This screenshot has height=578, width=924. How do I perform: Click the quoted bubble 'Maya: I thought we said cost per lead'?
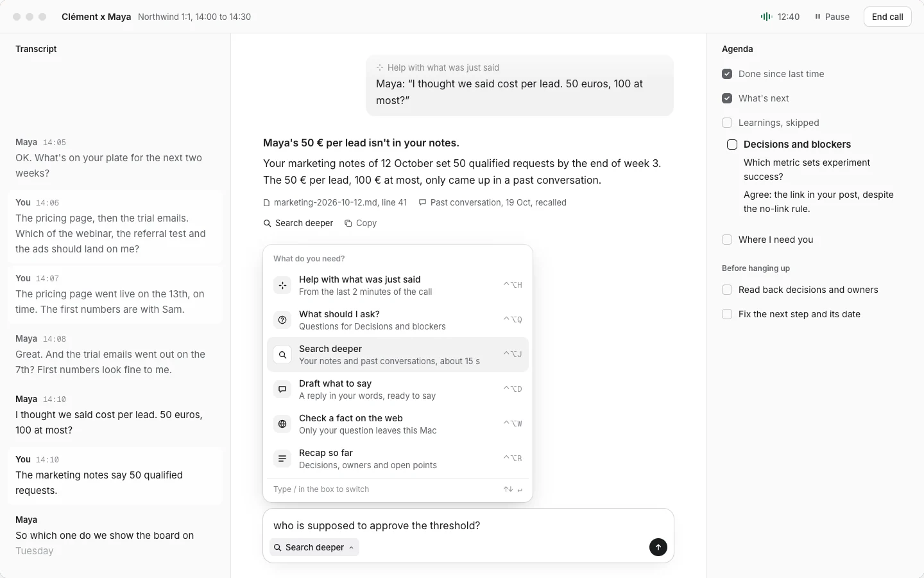[x=520, y=85]
